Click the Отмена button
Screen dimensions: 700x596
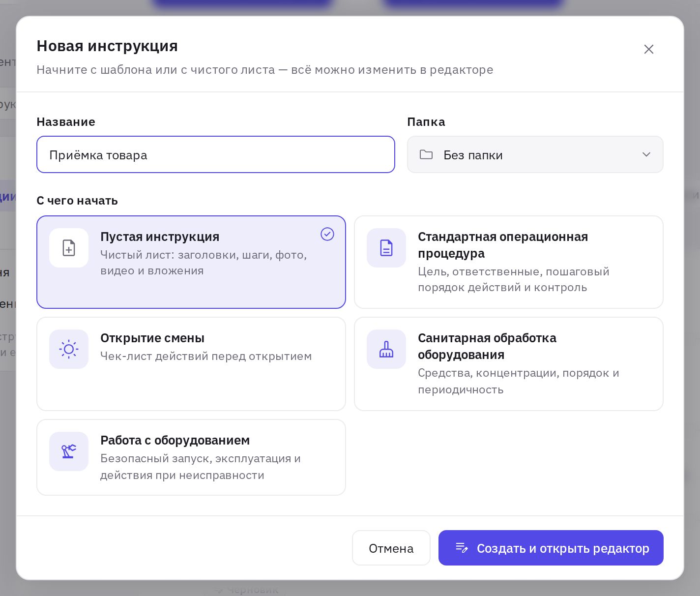pos(391,548)
